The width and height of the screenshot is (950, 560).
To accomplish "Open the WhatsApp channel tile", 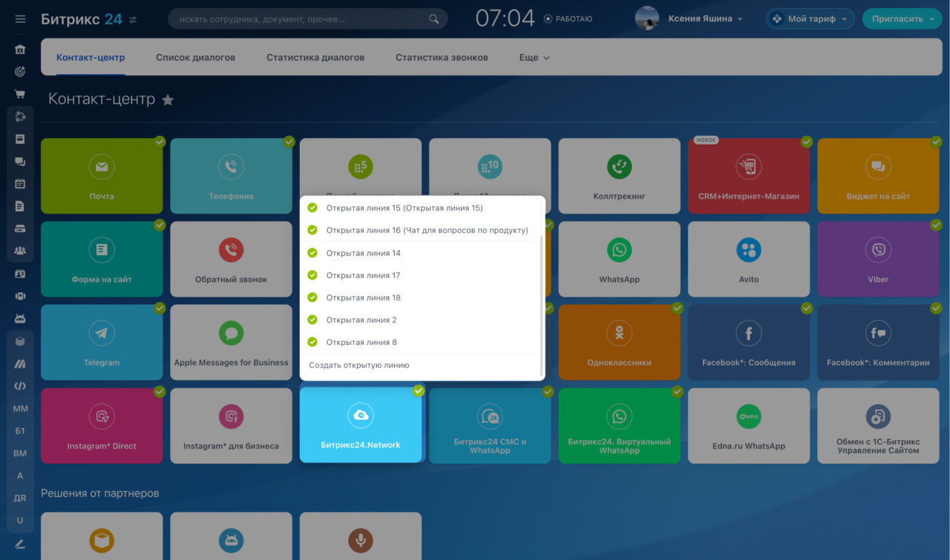I will pyautogui.click(x=619, y=259).
